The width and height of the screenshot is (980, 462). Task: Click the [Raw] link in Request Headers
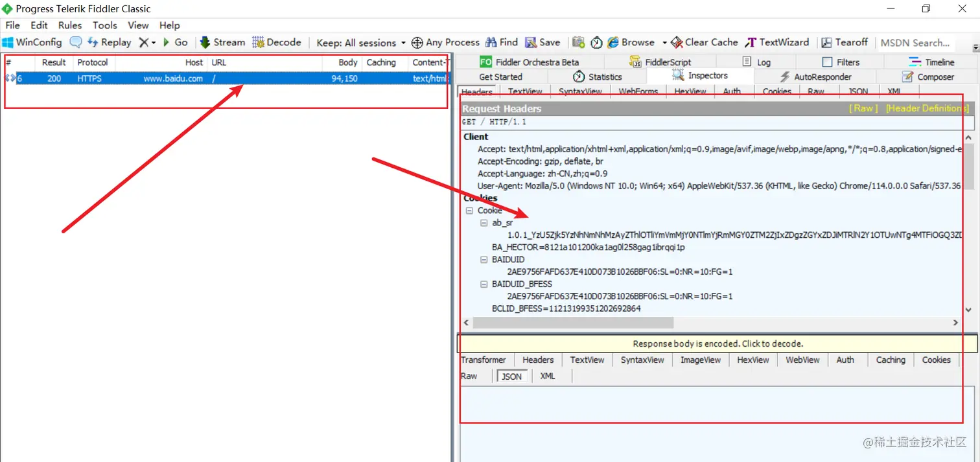pos(863,108)
